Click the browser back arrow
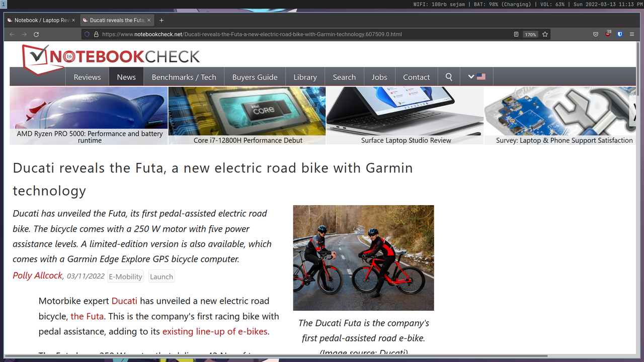The image size is (644, 362). (x=12, y=34)
